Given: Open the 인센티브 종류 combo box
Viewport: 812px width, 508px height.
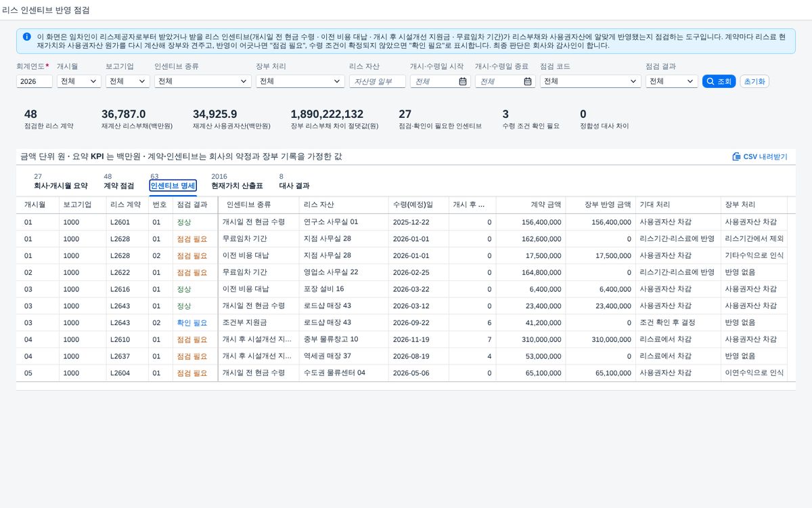Looking at the screenshot, I should (203, 81).
